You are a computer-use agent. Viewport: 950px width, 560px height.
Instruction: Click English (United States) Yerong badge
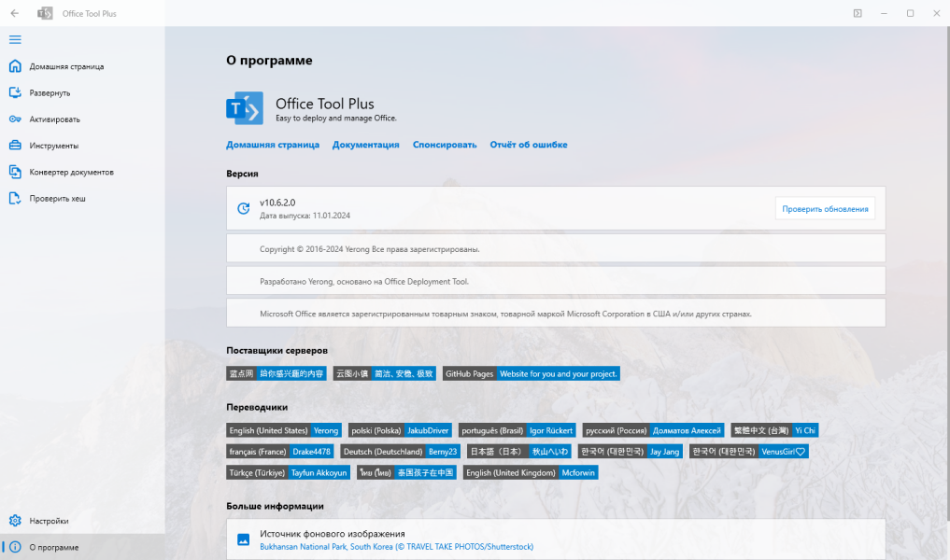pos(284,430)
